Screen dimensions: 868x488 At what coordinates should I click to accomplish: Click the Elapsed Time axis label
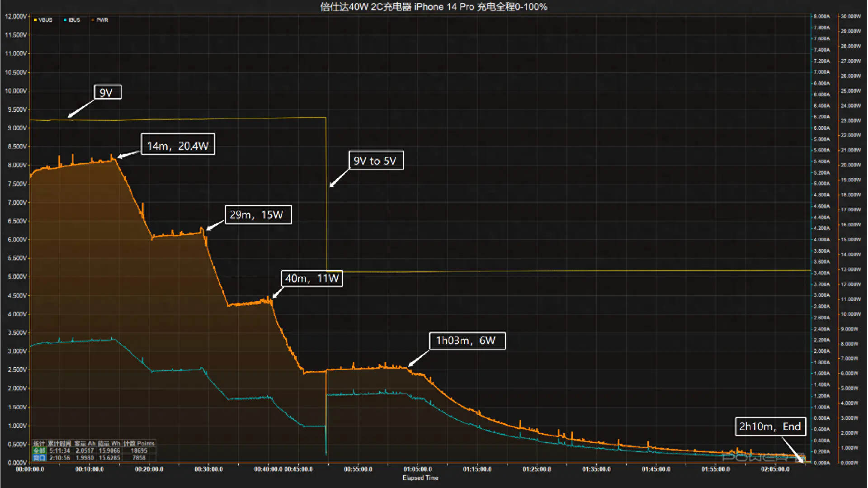point(420,478)
